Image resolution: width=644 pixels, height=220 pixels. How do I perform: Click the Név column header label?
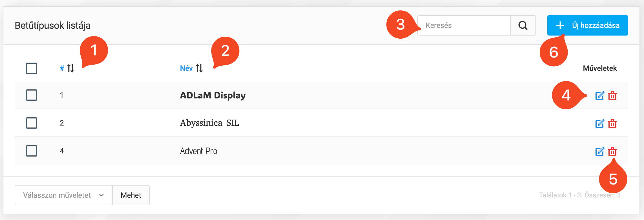coord(186,68)
